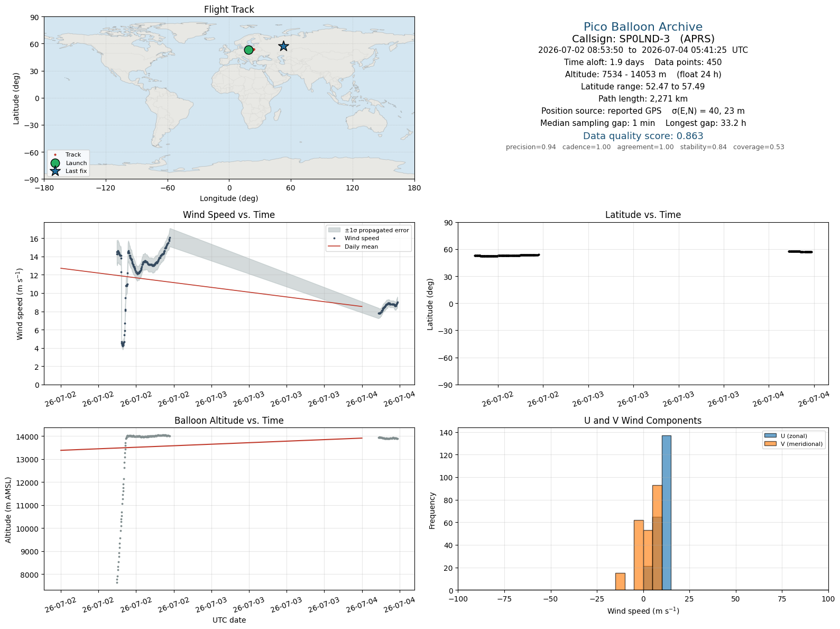
Task: Click the Latitude range: 52.47 to 57.49 line
Action: [x=643, y=87]
